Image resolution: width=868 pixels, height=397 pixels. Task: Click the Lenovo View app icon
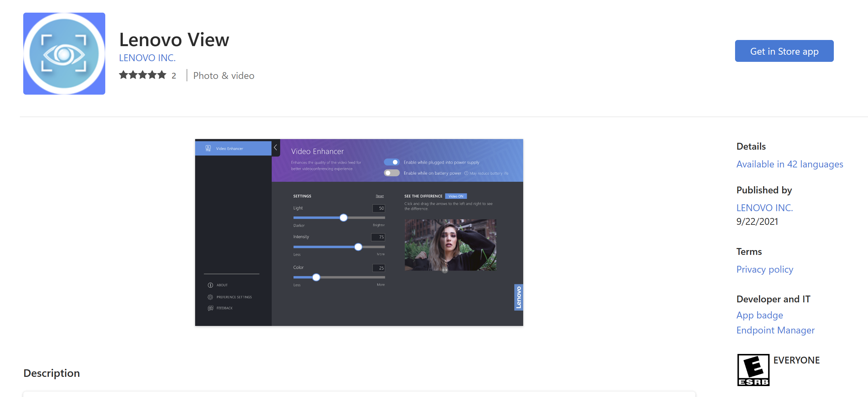(64, 54)
